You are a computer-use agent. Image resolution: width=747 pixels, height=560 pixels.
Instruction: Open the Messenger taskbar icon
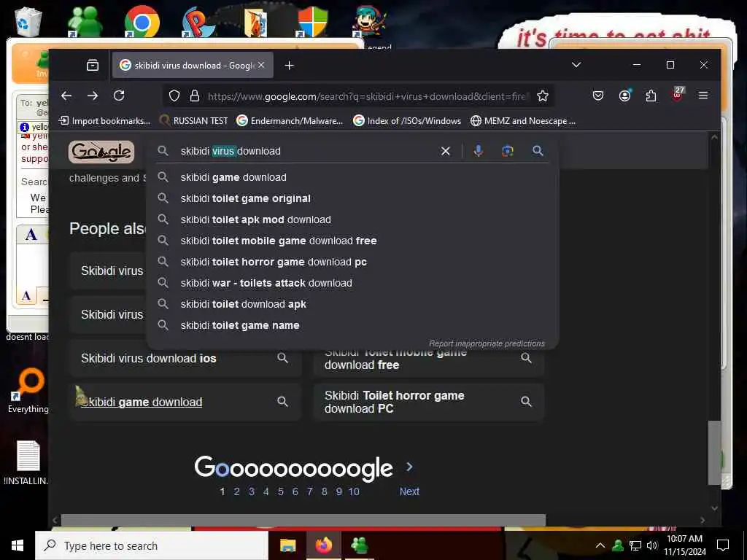[x=359, y=545]
